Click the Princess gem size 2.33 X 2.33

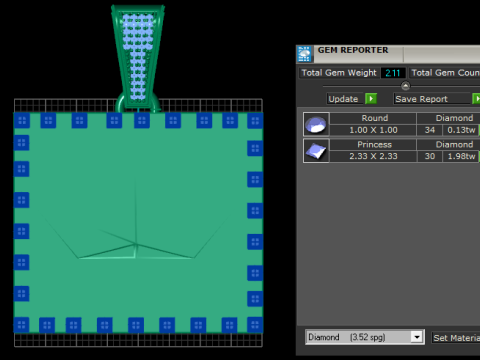[x=373, y=156]
